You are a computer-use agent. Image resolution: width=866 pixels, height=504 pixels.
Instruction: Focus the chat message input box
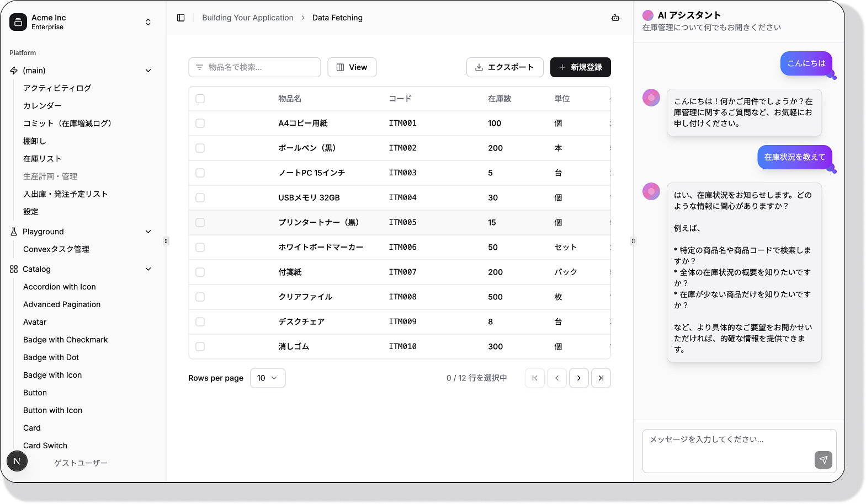[x=739, y=451]
